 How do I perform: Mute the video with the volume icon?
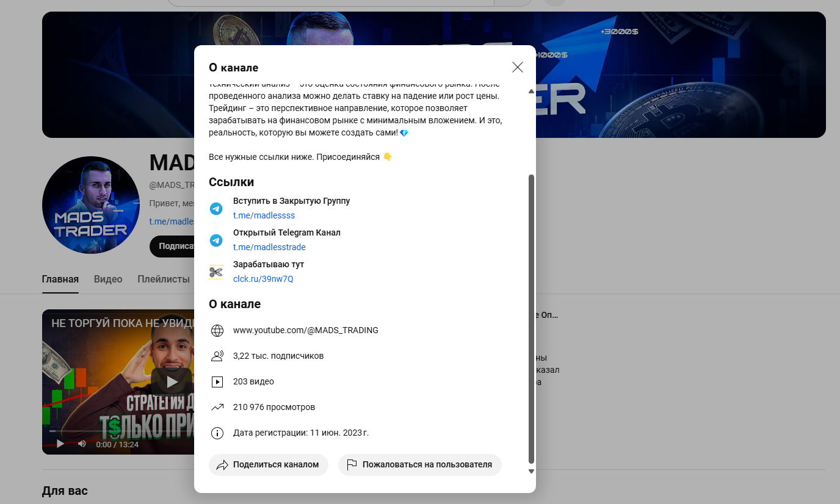coord(82,444)
